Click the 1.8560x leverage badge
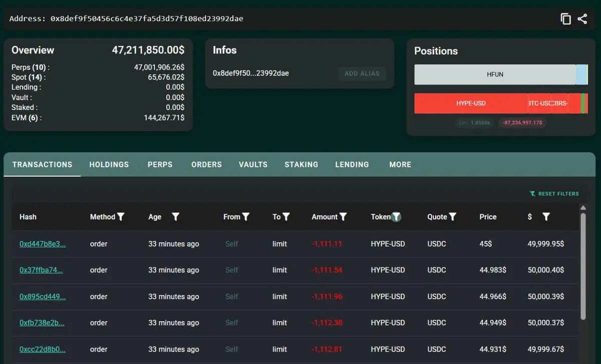This screenshot has height=364, width=601. 475,123
